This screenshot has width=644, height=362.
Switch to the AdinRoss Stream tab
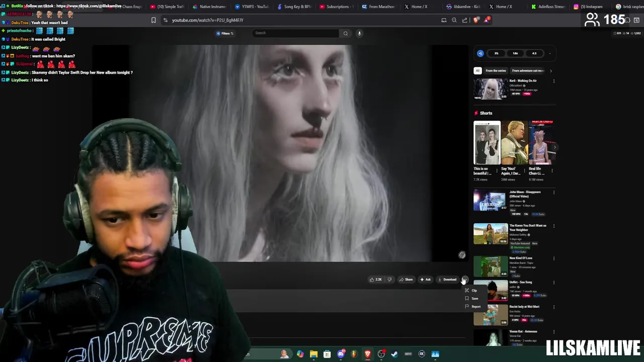[x=548, y=7]
